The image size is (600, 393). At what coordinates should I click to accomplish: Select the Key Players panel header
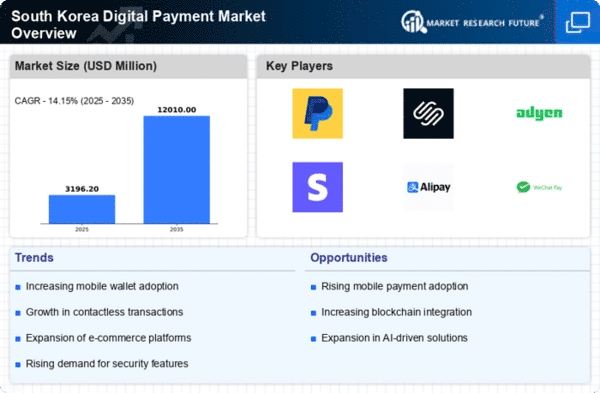(423, 66)
